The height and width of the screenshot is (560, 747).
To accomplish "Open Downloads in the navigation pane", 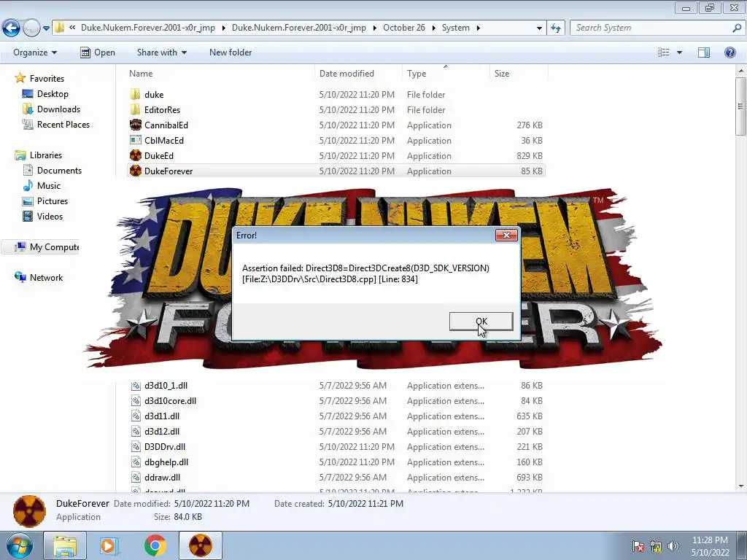I will 52,109.
